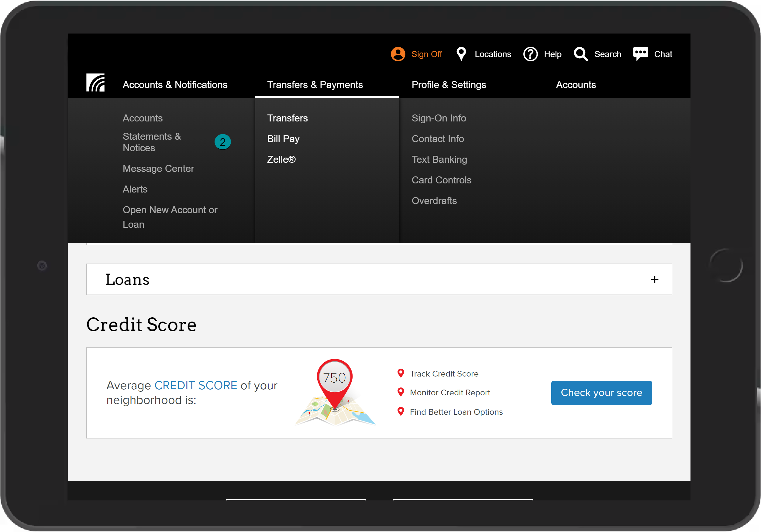Open Message Center in the menu

158,169
